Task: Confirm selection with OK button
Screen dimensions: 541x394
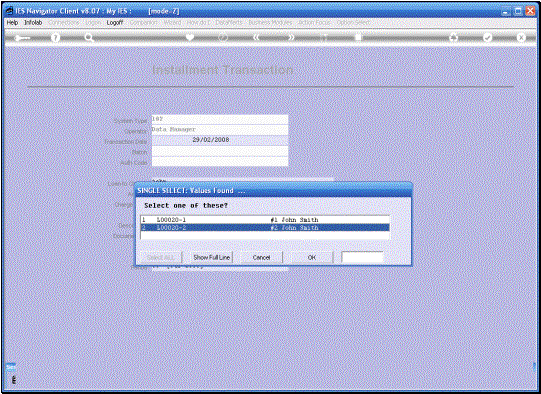Action: tap(312, 257)
